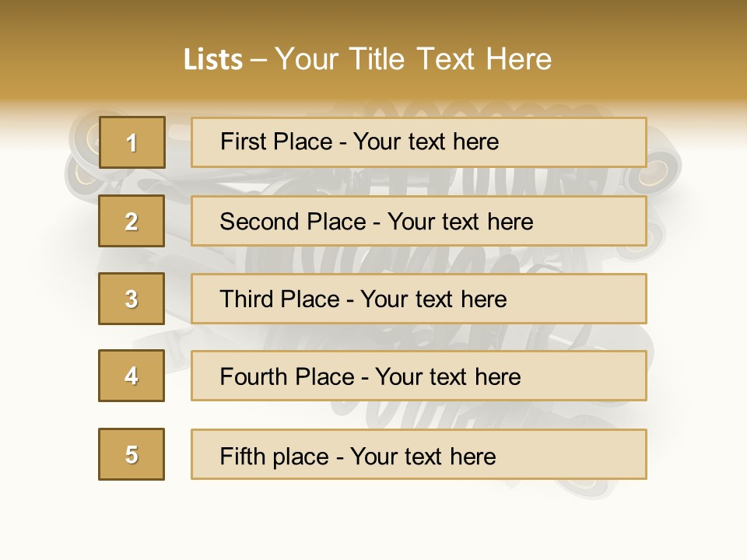Select the First Place text bar
Image resolution: width=747 pixels, height=560 pixels.
(419, 142)
